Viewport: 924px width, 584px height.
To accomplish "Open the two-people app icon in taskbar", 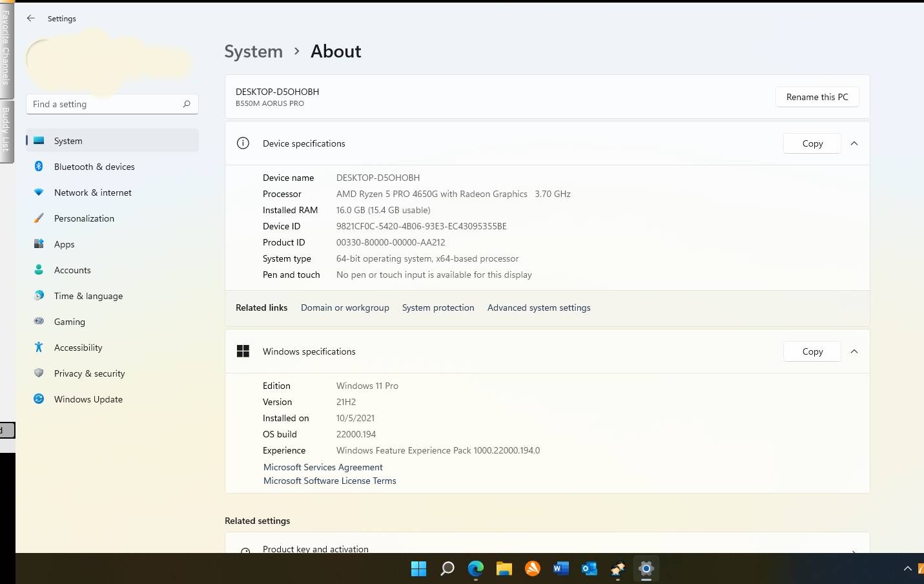I will click(x=617, y=568).
